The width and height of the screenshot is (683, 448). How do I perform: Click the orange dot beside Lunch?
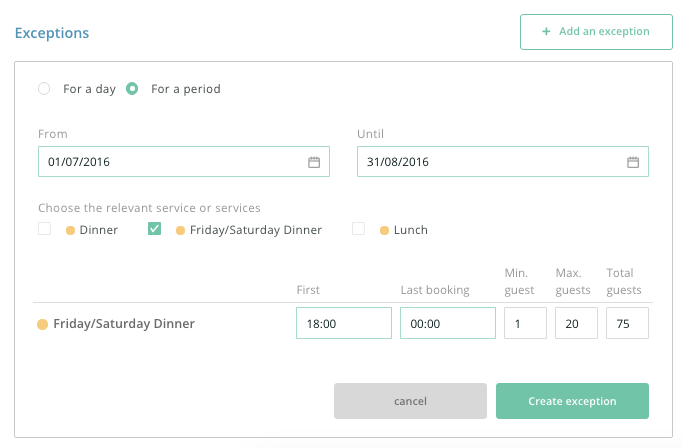(384, 230)
